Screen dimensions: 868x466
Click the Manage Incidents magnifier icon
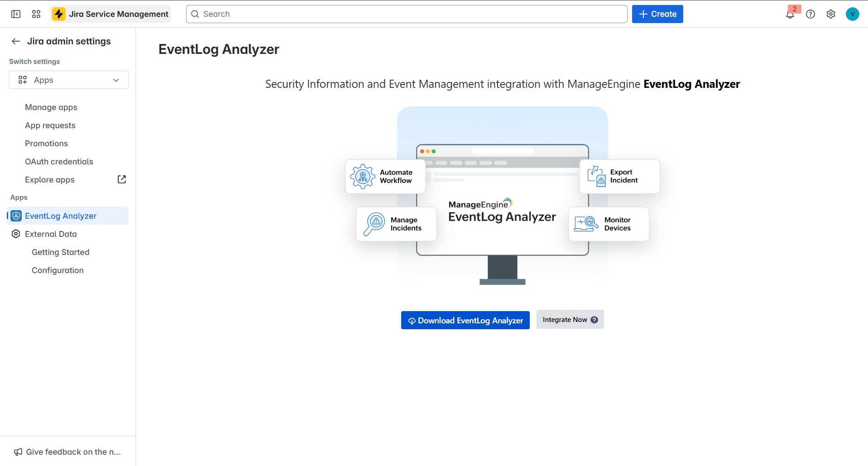coord(374,224)
